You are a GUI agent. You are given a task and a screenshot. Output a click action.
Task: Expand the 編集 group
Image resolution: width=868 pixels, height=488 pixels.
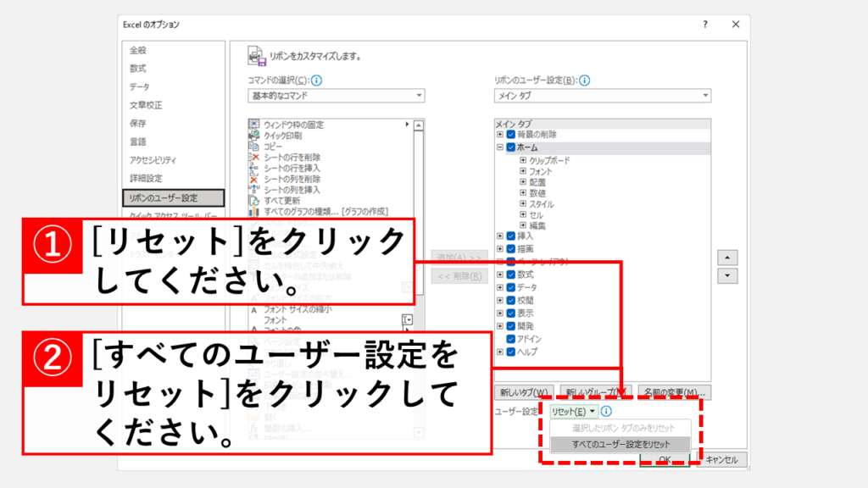point(522,225)
